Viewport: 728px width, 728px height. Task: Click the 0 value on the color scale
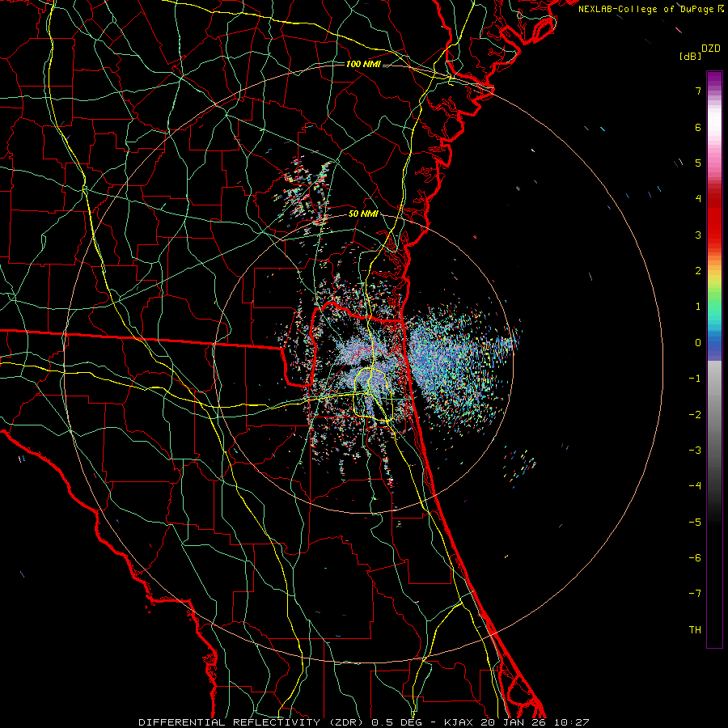[x=698, y=343]
